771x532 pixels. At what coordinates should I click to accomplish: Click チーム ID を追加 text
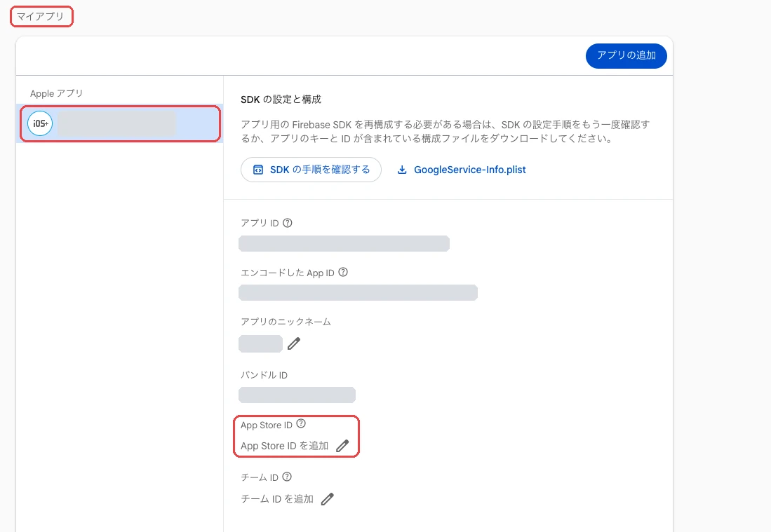[x=277, y=499]
